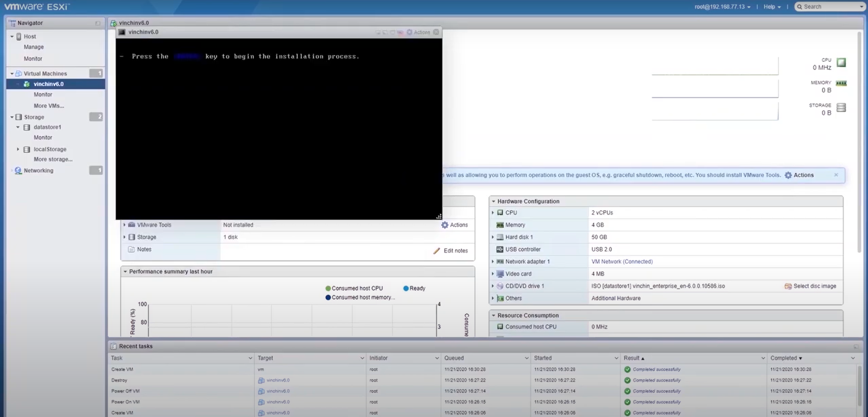Click the STORAGE usage gauge icon
Screen dimensions: 868x417
(841, 107)
